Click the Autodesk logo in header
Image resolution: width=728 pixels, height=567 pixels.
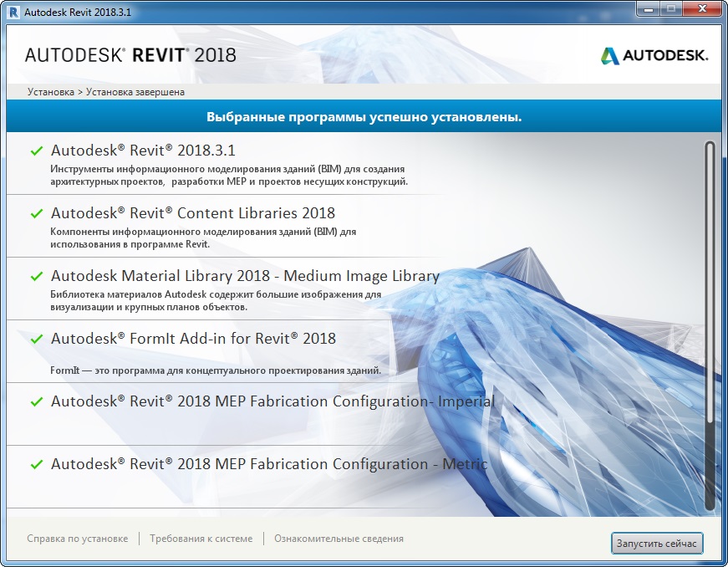click(x=654, y=55)
